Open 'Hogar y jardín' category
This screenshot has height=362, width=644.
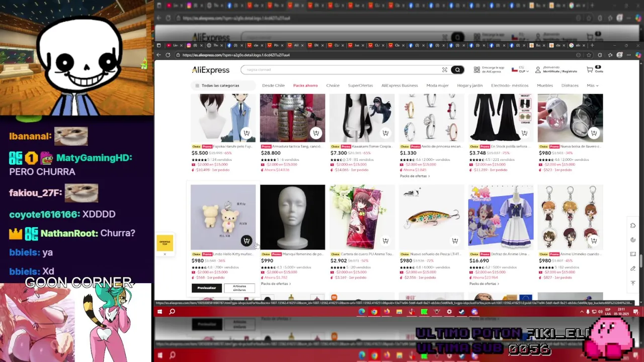point(470,85)
